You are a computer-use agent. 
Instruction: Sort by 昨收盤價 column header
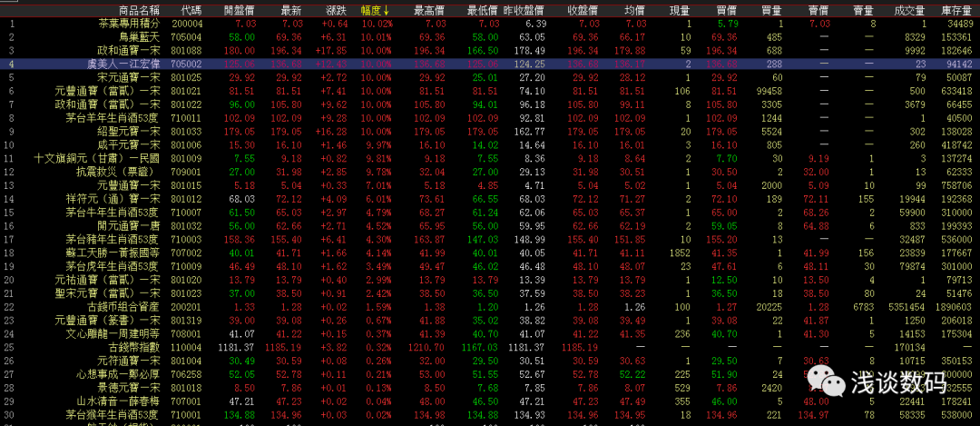[x=524, y=11]
